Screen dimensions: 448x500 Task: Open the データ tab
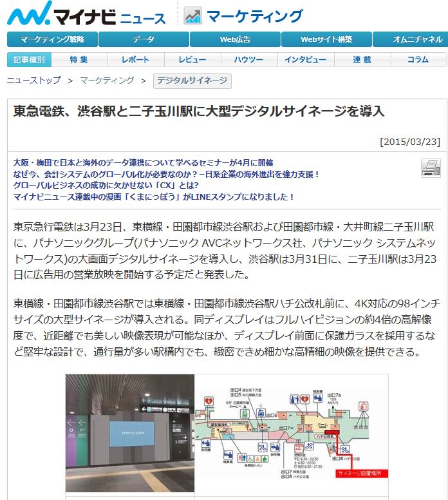pos(144,39)
